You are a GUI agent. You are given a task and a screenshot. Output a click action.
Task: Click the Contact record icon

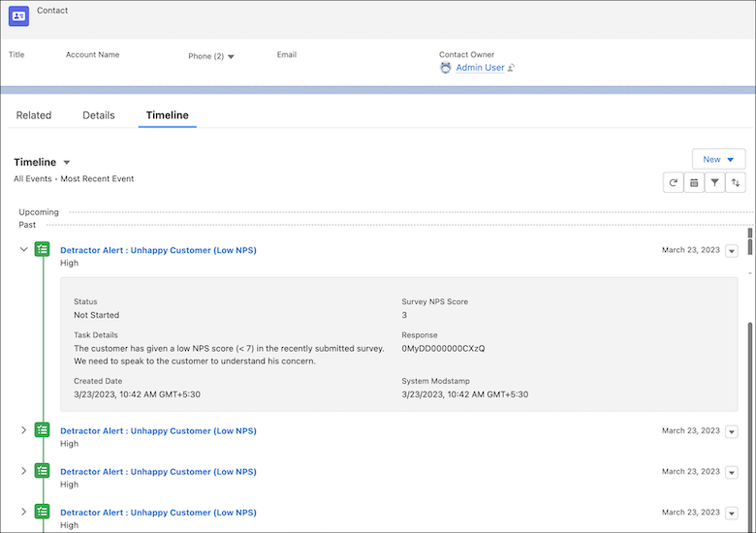(18, 16)
